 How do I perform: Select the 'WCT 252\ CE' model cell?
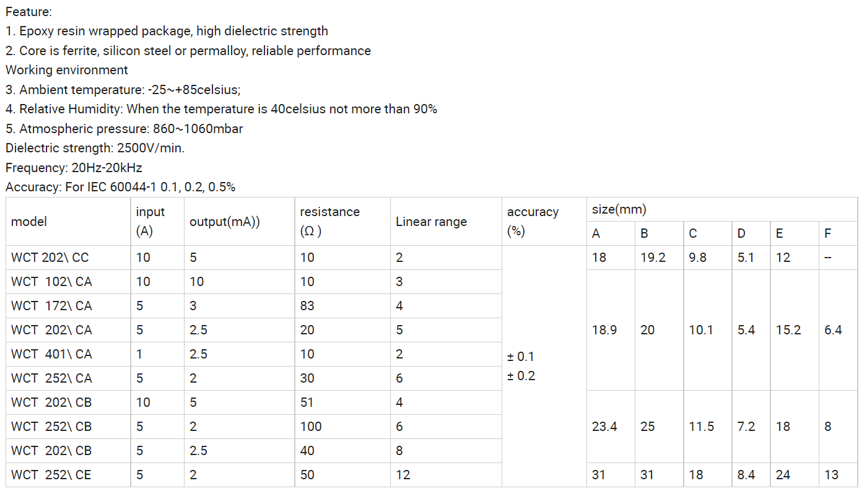68,475
